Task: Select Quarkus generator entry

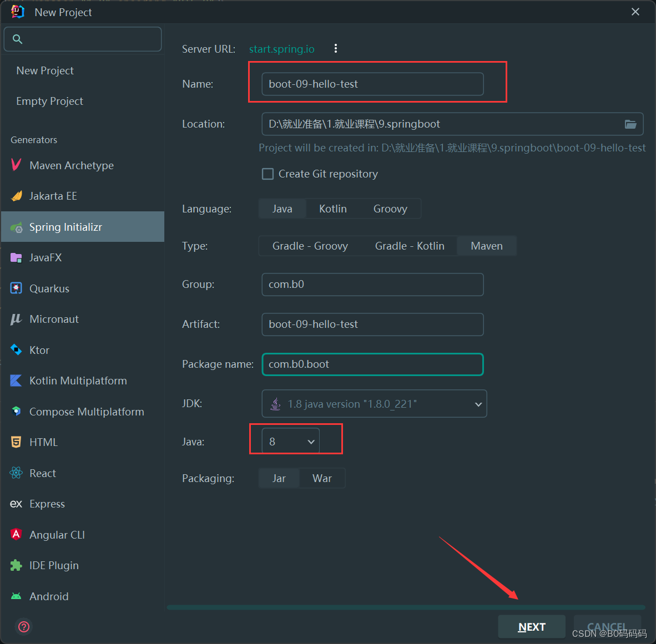Action: pos(83,288)
